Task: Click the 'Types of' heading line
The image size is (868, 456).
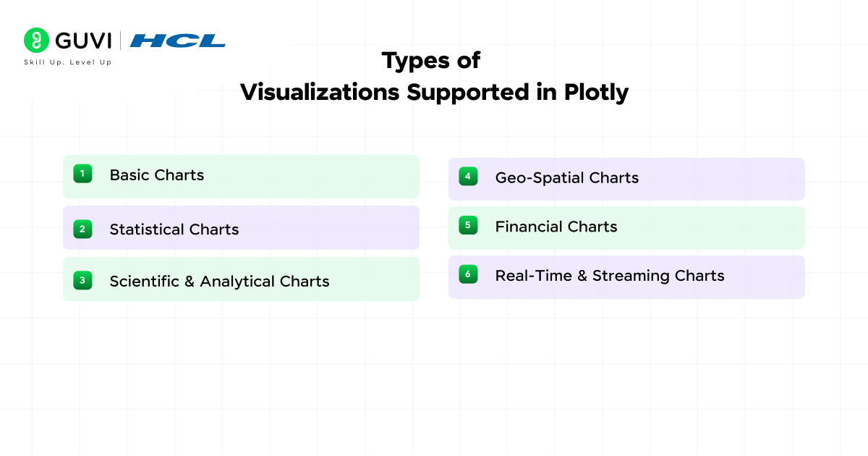Action: [x=431, y=60]
